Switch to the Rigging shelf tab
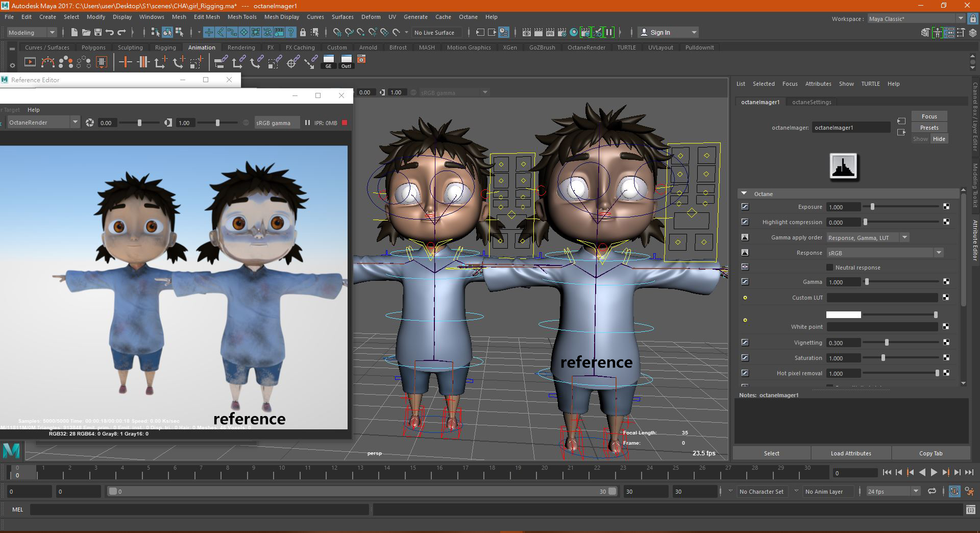Image resolution: width=980 pixels, height=533 pixels. (x=165, y=47)
